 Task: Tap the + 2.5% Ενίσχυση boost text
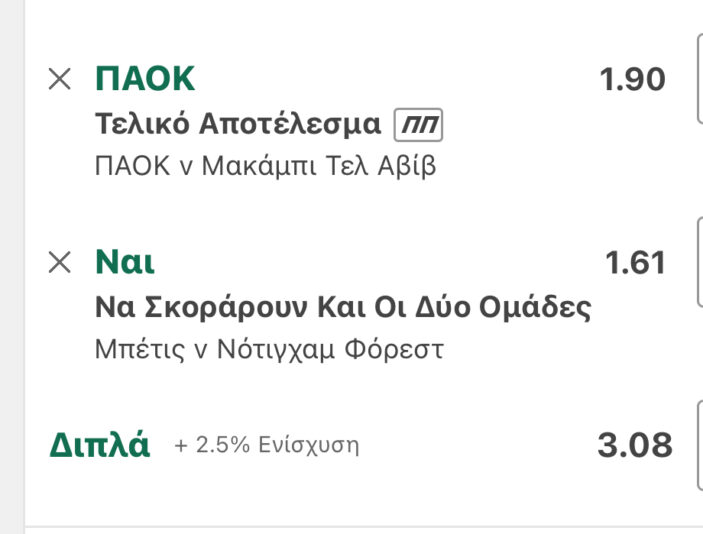(x=266, y=446)
